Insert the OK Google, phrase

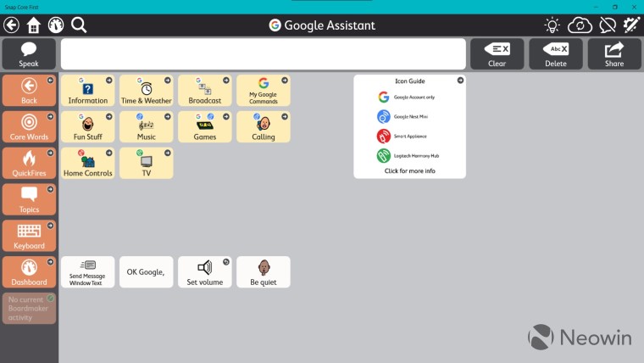[147, 272]
